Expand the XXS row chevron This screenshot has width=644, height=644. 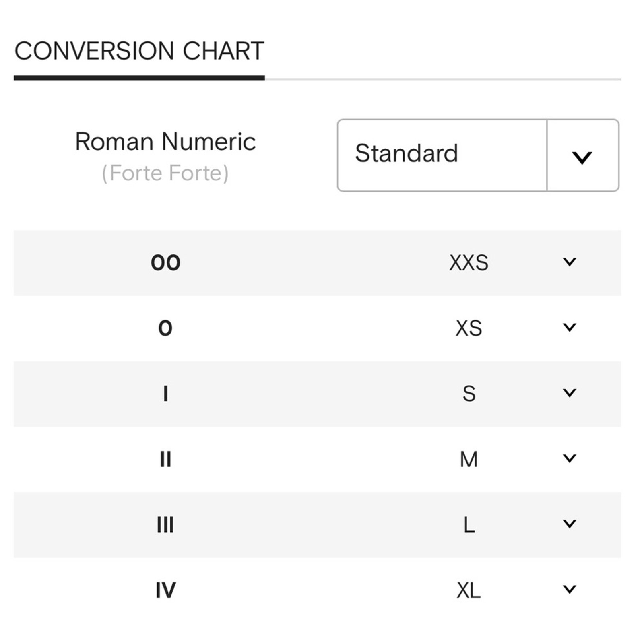569,262
